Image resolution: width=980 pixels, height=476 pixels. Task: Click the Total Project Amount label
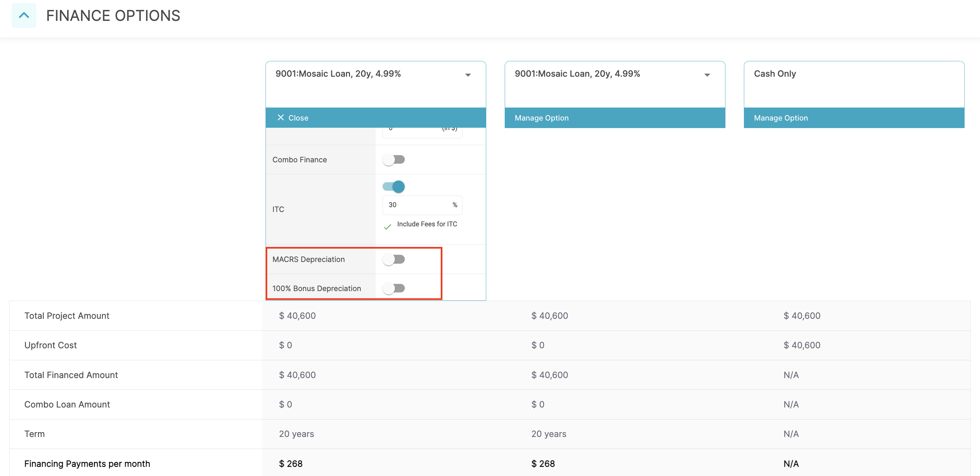point(67,316)
